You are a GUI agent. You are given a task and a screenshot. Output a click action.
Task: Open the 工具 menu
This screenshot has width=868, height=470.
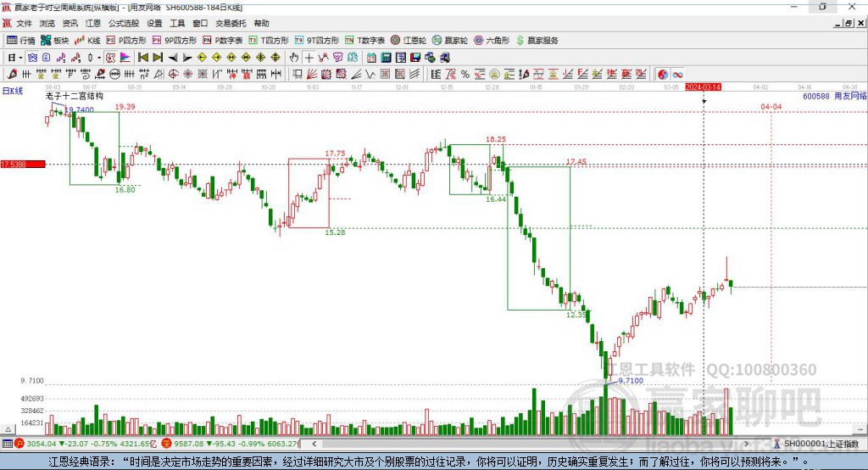[177, 23]
